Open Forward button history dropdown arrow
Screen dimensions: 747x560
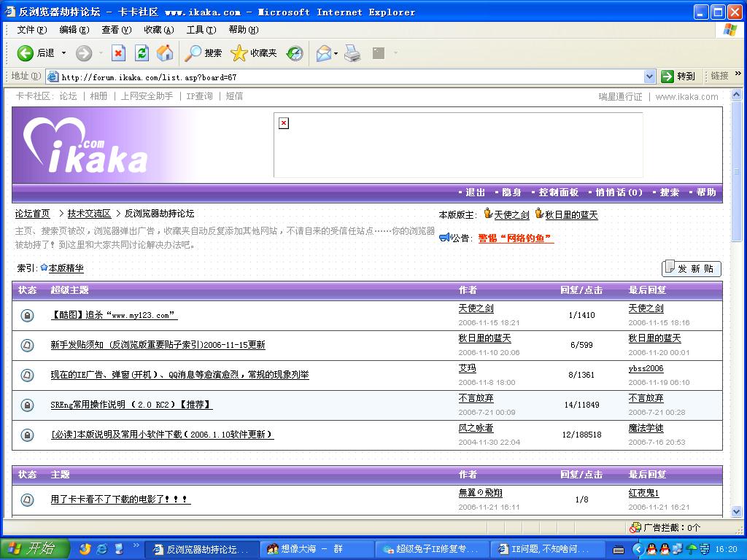click(x=101, y=52)
